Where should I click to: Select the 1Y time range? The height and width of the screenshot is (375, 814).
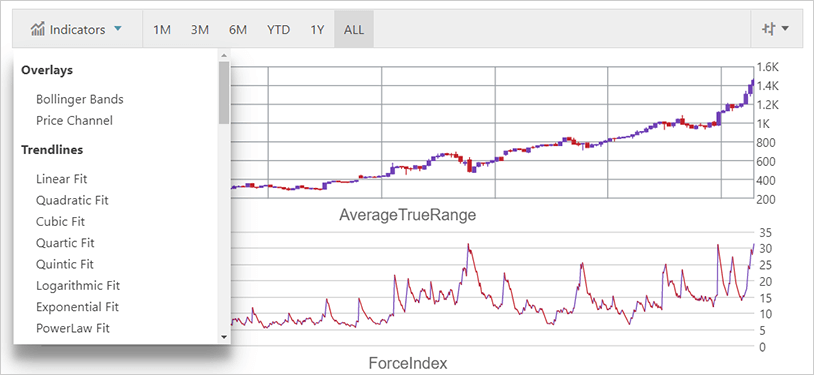tap(317, 30)
